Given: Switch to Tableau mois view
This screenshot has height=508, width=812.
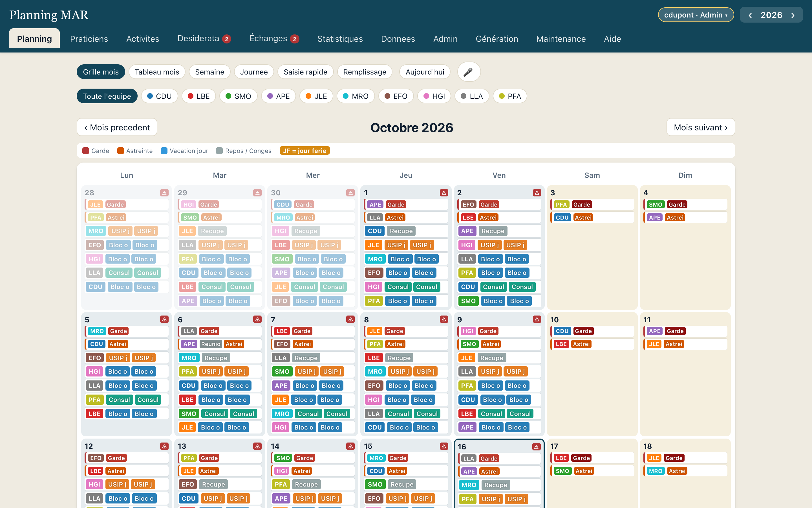Looking at the screenshot, I should click(157, 72).
